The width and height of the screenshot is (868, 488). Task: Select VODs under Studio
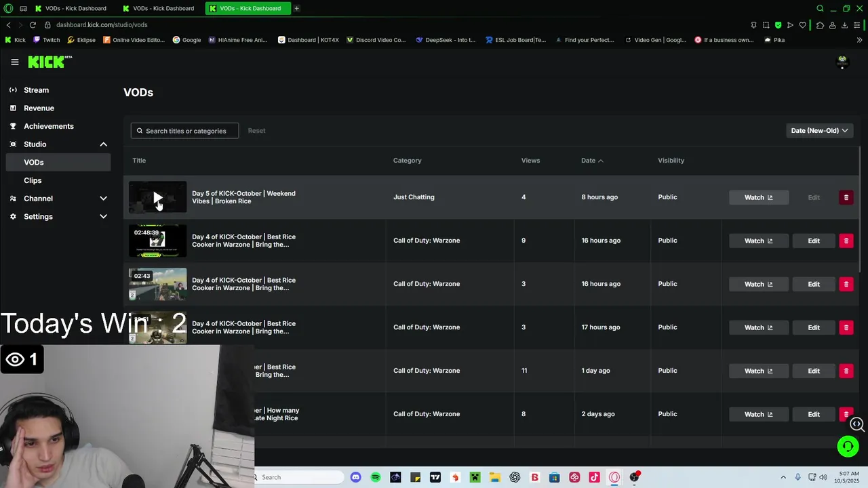(x=58, y=163)
